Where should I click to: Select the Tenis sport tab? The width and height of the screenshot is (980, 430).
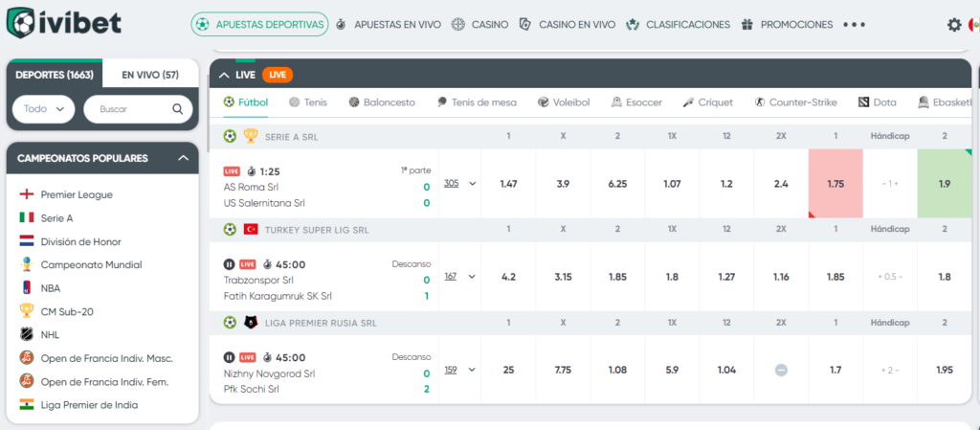(x=308, y=102)
